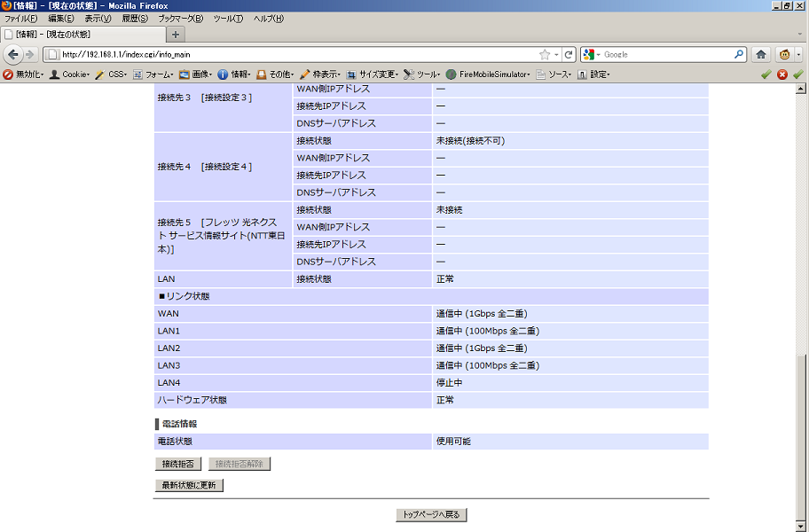The image size is (809, 532).
Task: Expand the Cookie toolbar menu
Action: 69,74
